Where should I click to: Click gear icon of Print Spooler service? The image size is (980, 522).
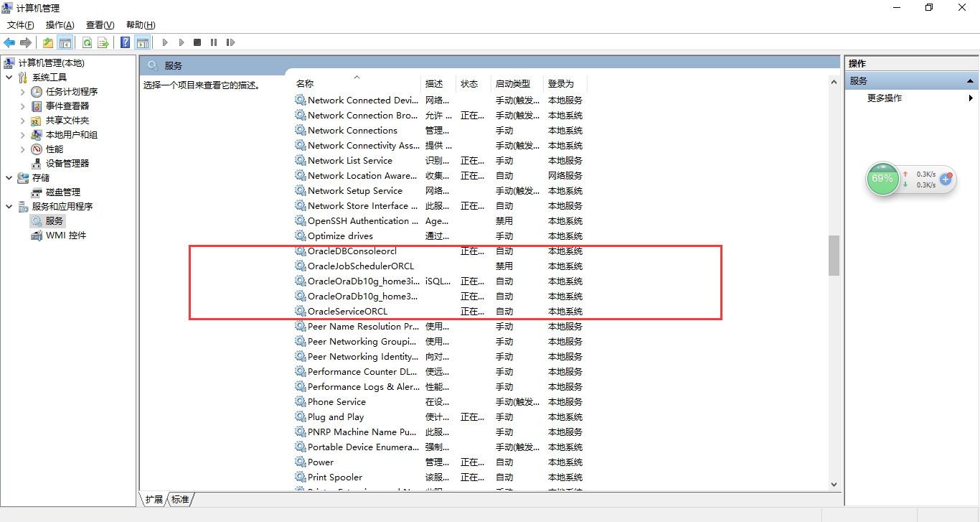pyautogui.click(x=301, y=477)
